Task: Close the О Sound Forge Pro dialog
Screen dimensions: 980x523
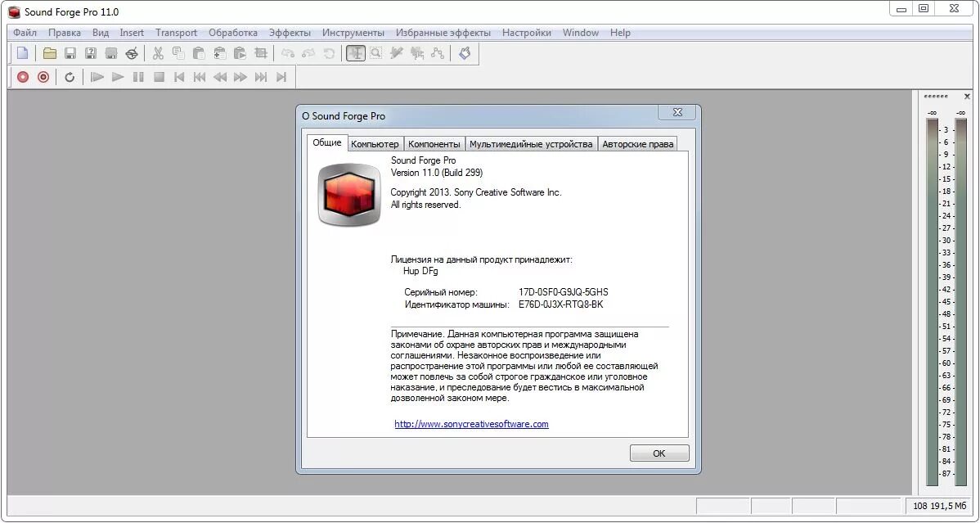Action: pyautogui.click(x=677, y=113)
